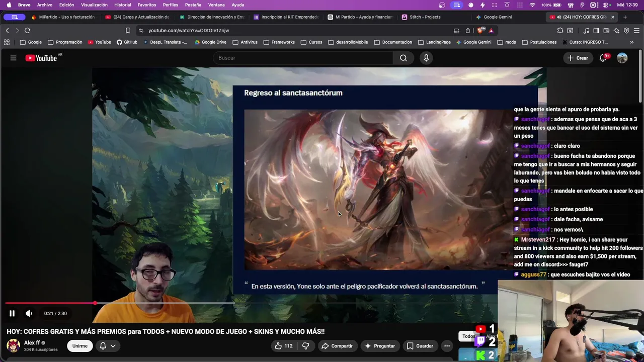Screen dimensions: 644x362
Task: Open DeepL Translate bookmark
Action: [x=165, y=42]
